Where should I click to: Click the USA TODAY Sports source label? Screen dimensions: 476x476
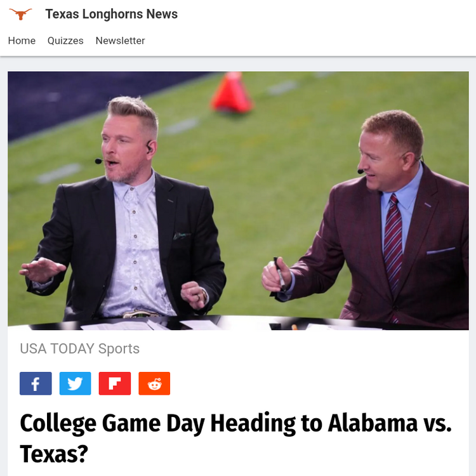click(79, 348)
